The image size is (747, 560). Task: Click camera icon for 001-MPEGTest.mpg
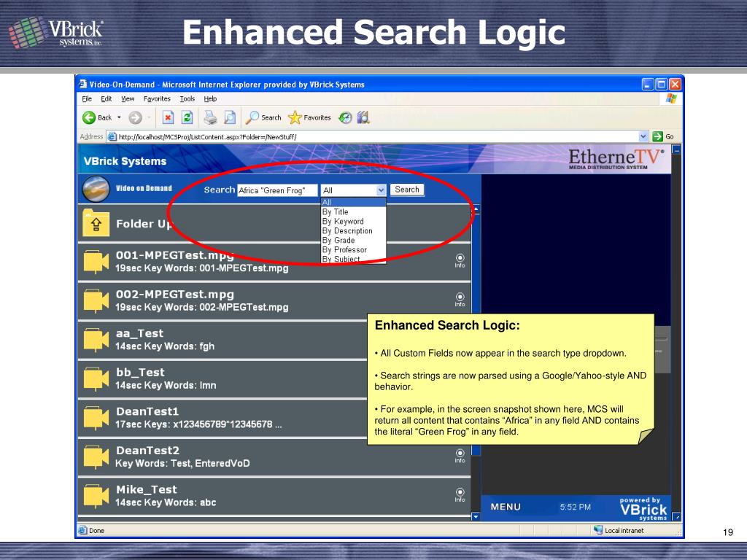click(96, 262)
